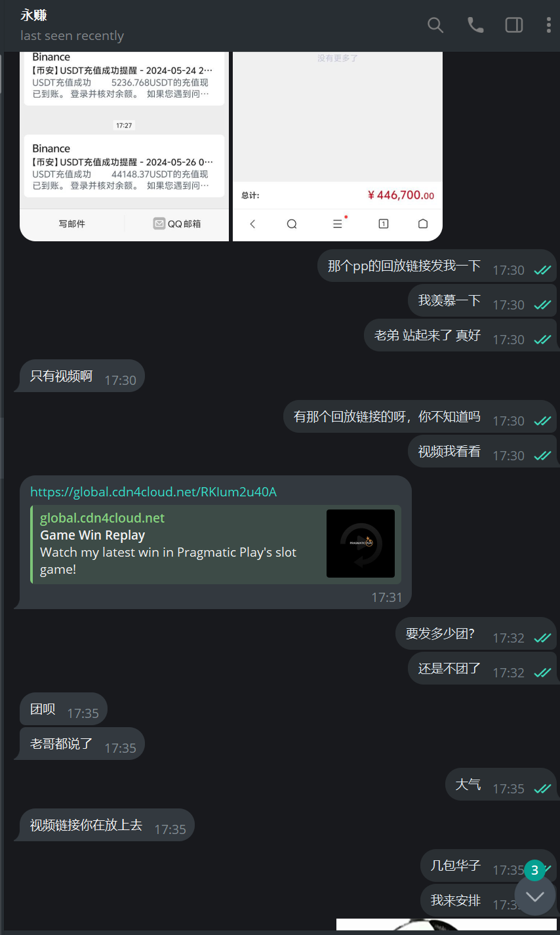Open search in chat header

click(x=435, y=26)
